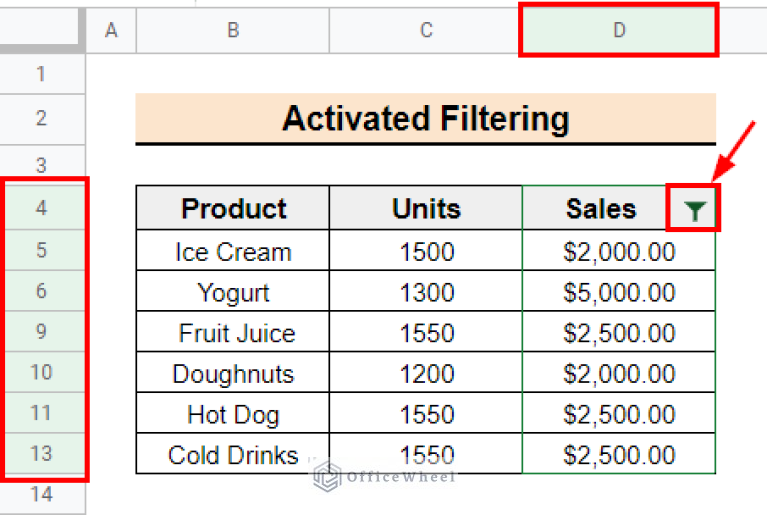Select the Ice Cream cell

click(x=233, y=250)
